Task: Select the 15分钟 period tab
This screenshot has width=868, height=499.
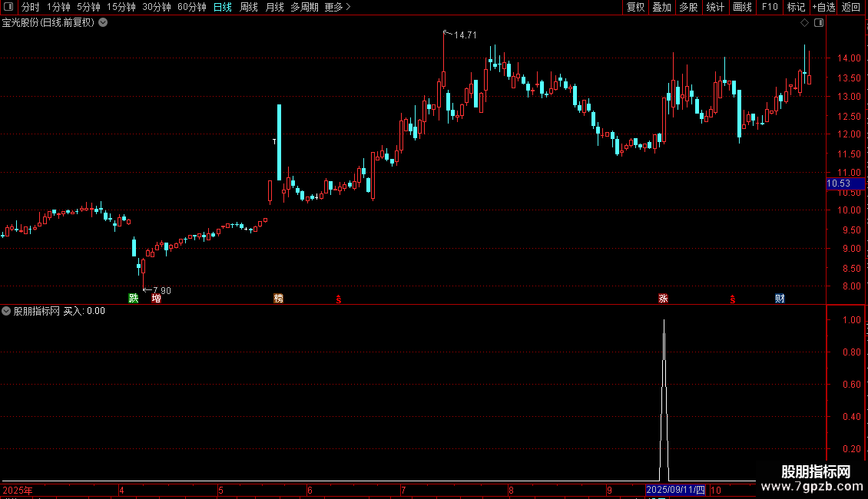Action: tap(121, 7)
